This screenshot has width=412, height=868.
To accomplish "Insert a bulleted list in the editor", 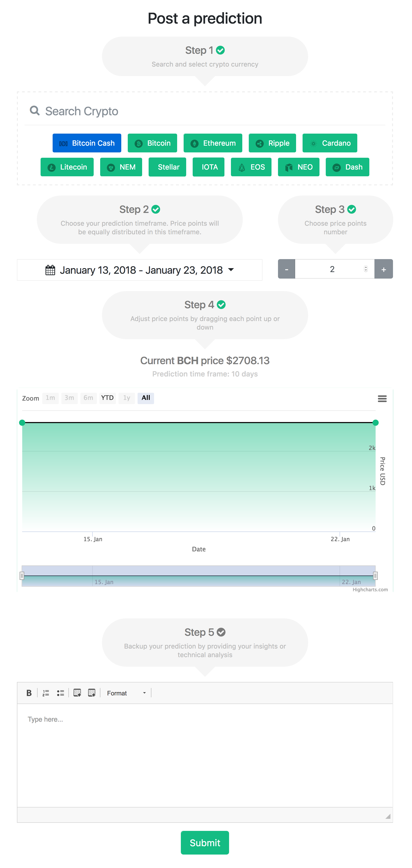I will [x=61, y=693].
